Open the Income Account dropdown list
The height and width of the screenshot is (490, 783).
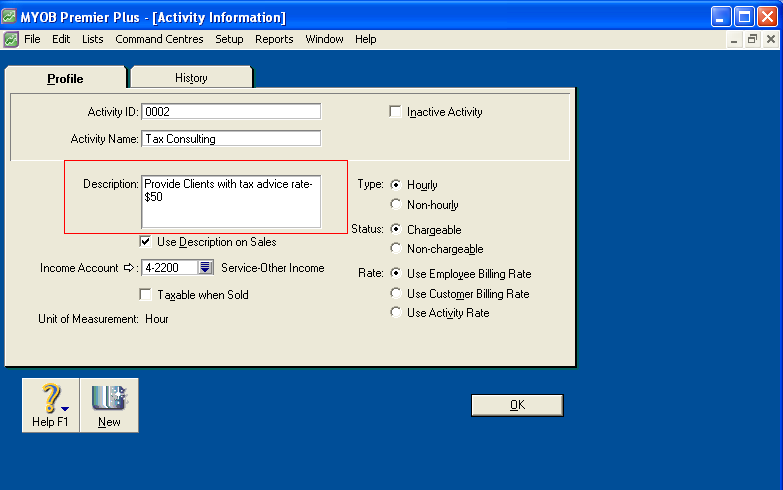[205, 268]
